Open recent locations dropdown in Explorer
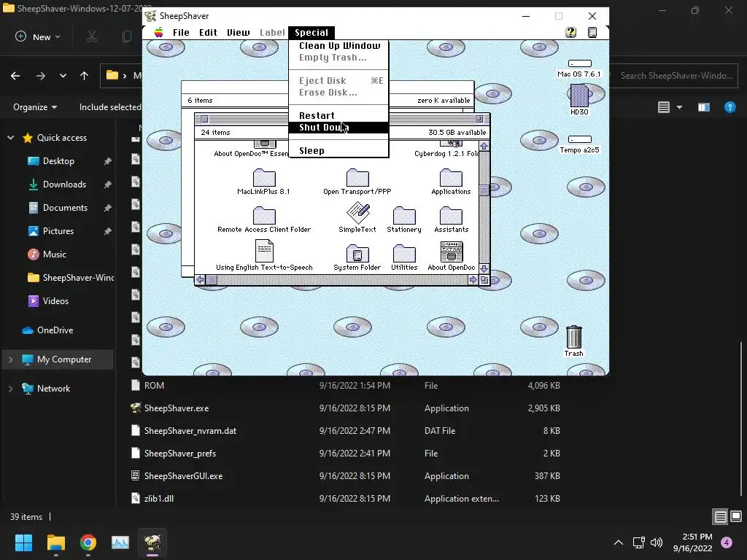Image resolution: width=747 pixels, height=560 pixels. (x=63, y=76)
